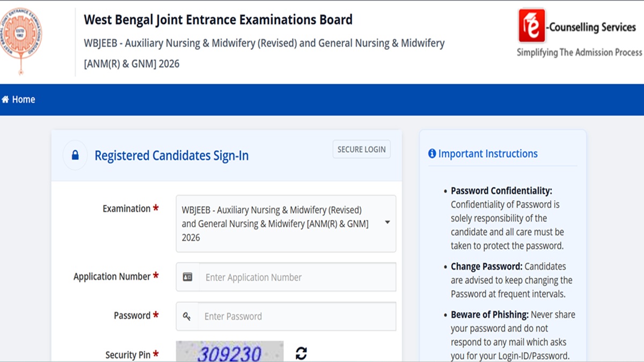Refresh the Security Pin captcha
Viewport: 644px width, 362px height.
tap(301, 353)
